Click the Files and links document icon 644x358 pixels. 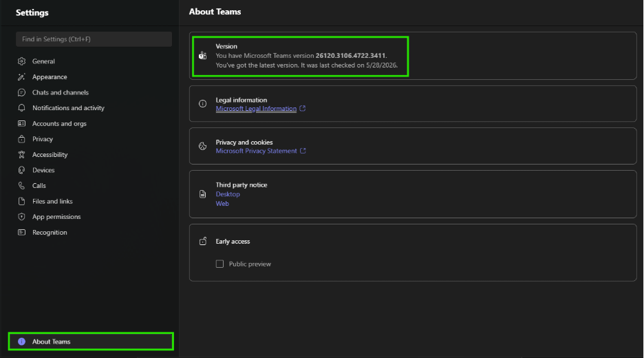pyautogui.click(x=22, y=201)
